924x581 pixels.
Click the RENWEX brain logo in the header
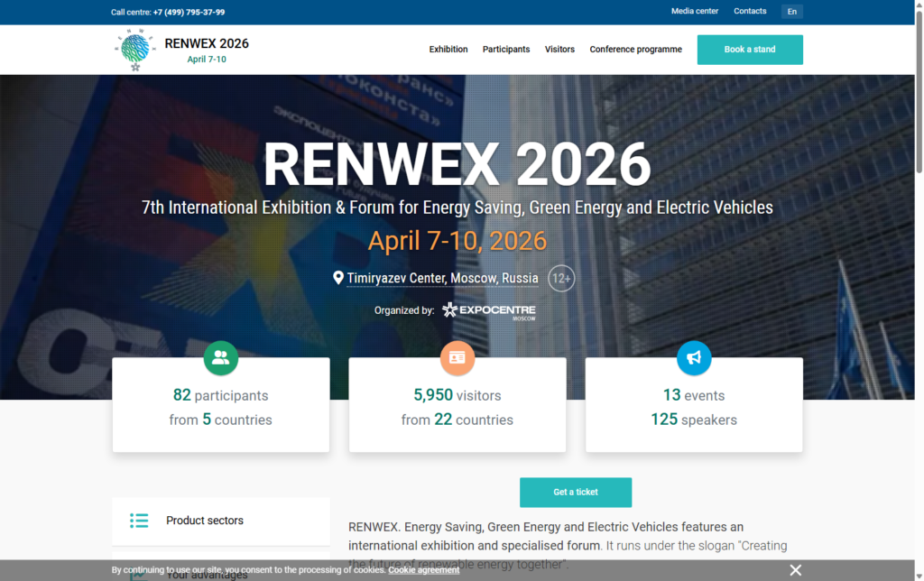tap(134, 49)
